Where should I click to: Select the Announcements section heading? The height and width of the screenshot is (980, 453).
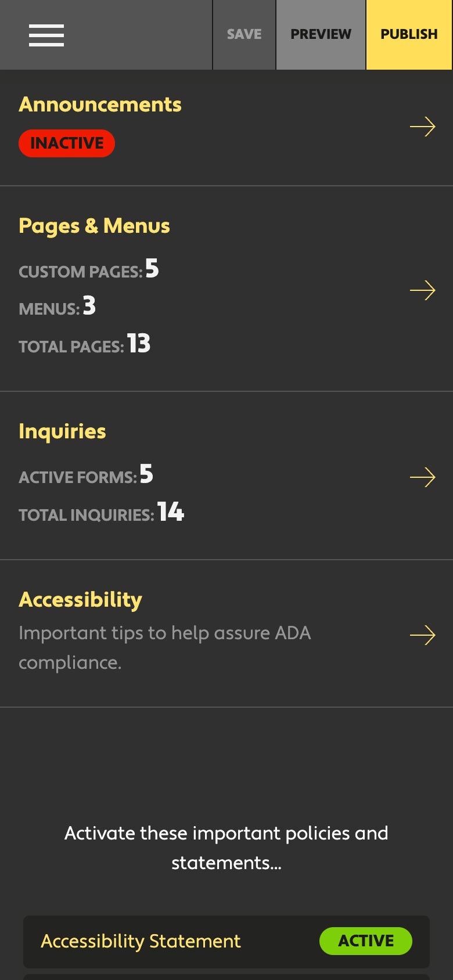pos(100,105)
